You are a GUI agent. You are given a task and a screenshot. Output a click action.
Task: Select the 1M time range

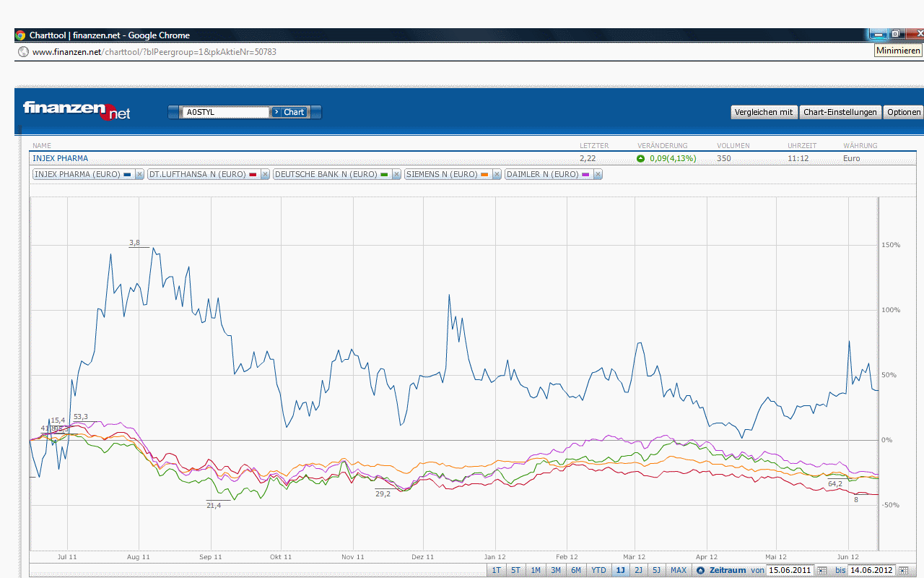[x=536, y=571]
